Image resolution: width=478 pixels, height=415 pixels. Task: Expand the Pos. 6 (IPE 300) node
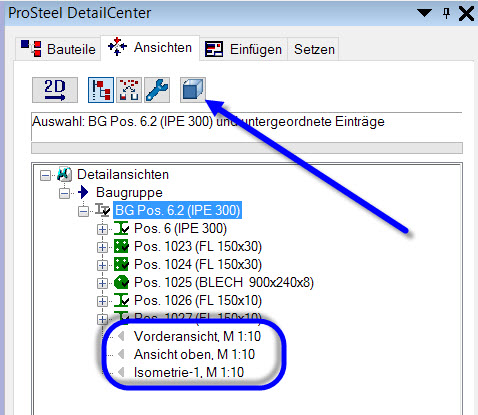pyautogui.click(x=102, y=229)
